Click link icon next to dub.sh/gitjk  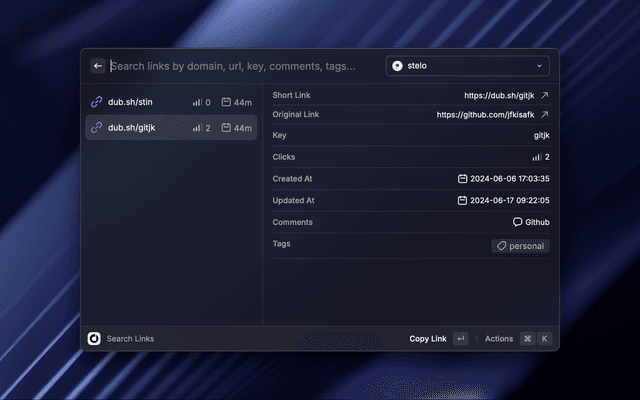click(x=97, y=128)
